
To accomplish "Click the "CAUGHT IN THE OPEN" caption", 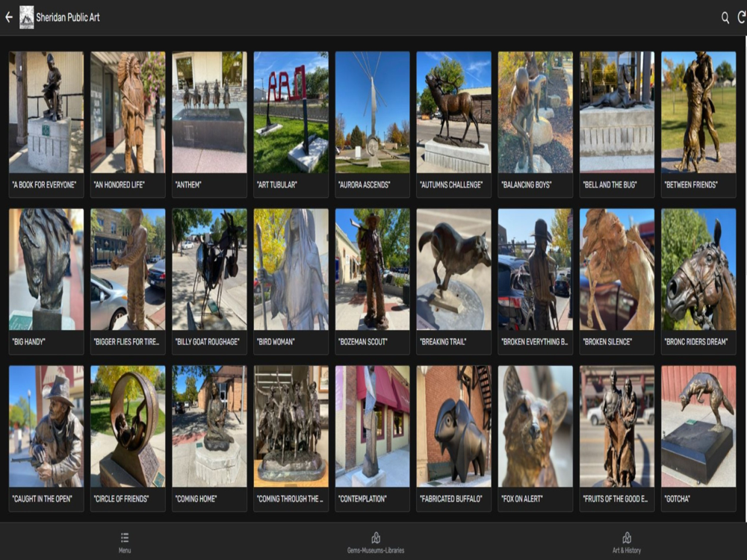I will [42, 499].
